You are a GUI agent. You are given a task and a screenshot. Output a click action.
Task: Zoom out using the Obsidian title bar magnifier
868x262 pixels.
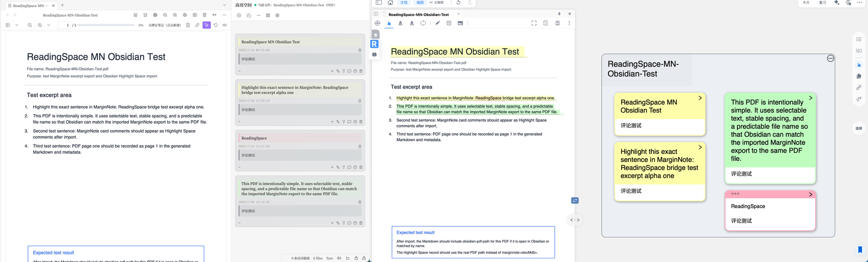165,15
